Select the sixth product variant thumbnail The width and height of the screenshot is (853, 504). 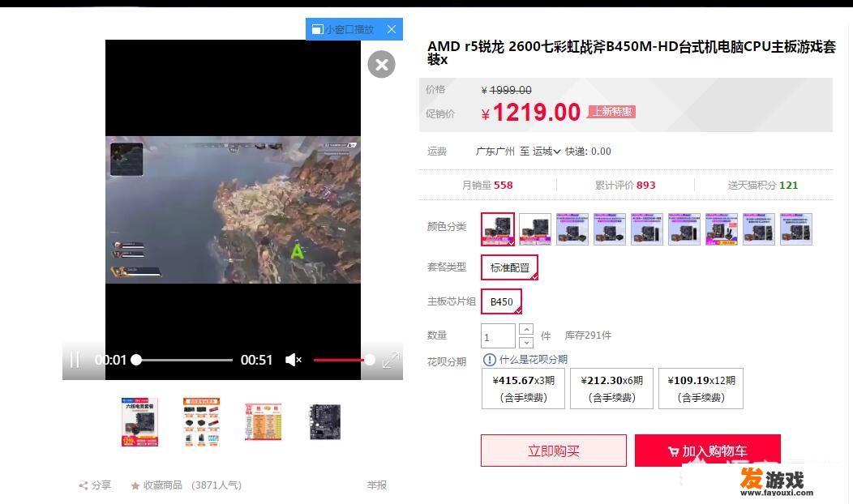pos(684,229)
